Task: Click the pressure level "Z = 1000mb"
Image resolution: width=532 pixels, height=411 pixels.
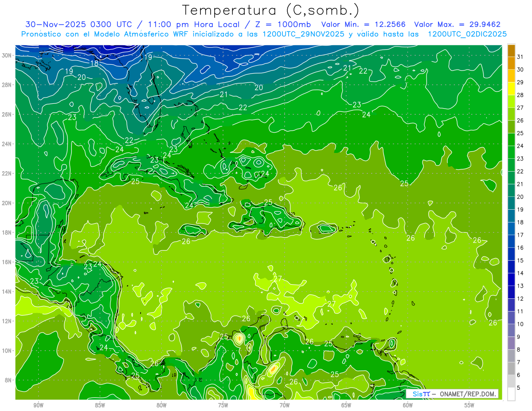Action: click(281, 24)
